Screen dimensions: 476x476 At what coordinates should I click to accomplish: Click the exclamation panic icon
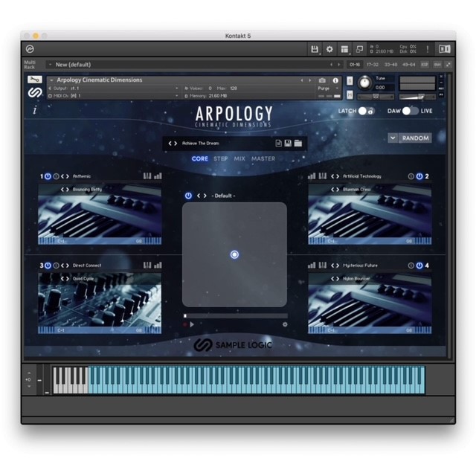tap(428, 49)
